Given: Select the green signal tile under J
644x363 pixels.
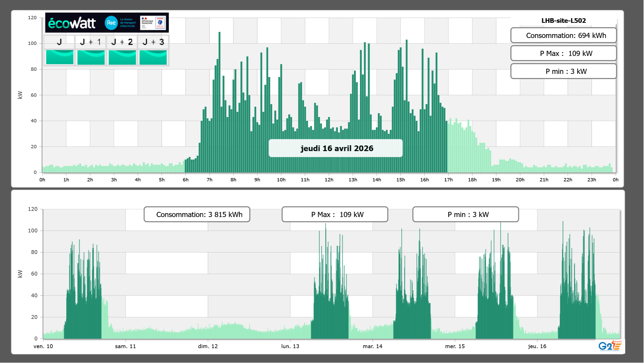Looking at the screenshot, I should coord(60,57).
